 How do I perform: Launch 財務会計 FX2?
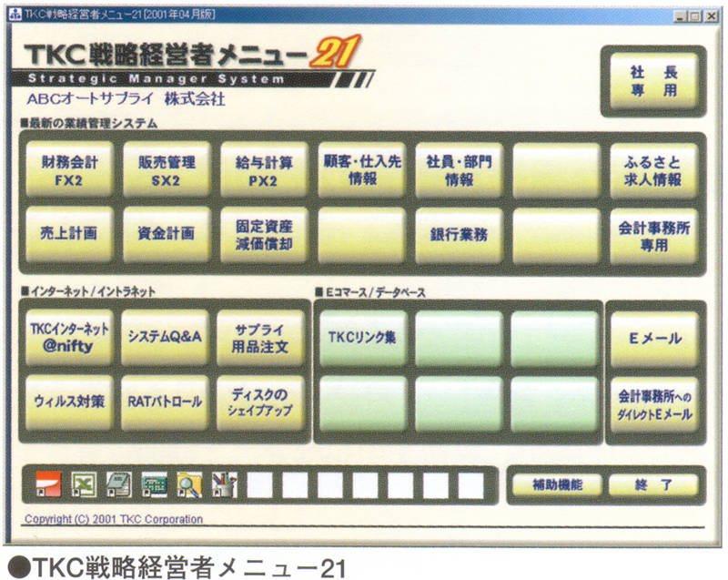pos(69,170)
